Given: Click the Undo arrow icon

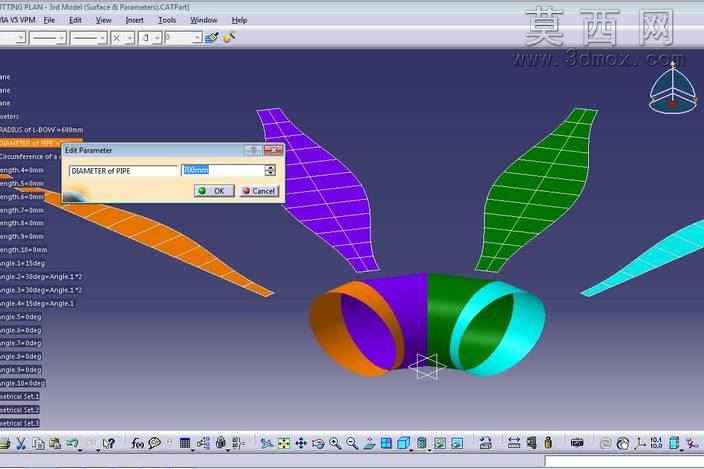Looking at the screenshot, I should pos(72,443).
